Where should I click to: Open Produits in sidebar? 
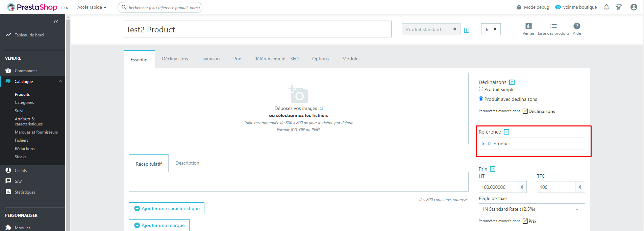(x=22, y=94)
